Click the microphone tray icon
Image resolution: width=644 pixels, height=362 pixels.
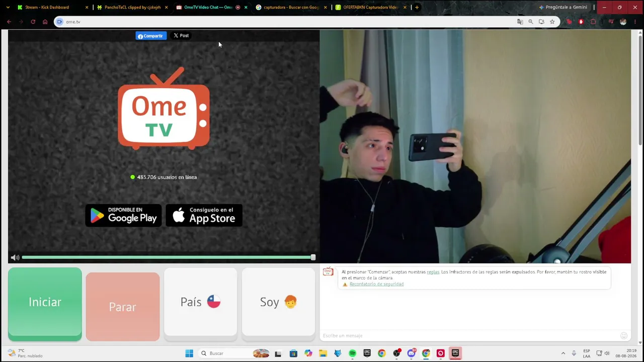point(574,353)
